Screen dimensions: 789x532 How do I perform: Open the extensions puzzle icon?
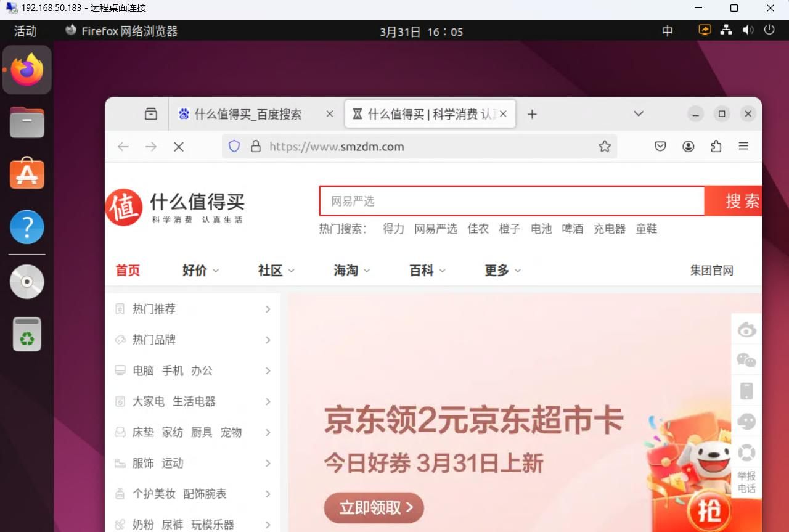(716, 147)
